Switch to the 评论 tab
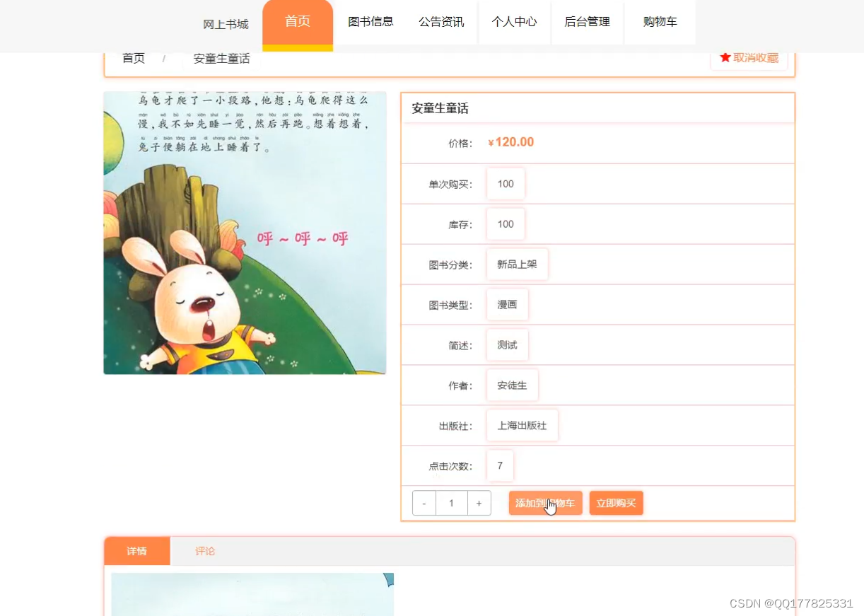This screenshot has height=616, width=864. pyautogui.click(x=204, y=551)
